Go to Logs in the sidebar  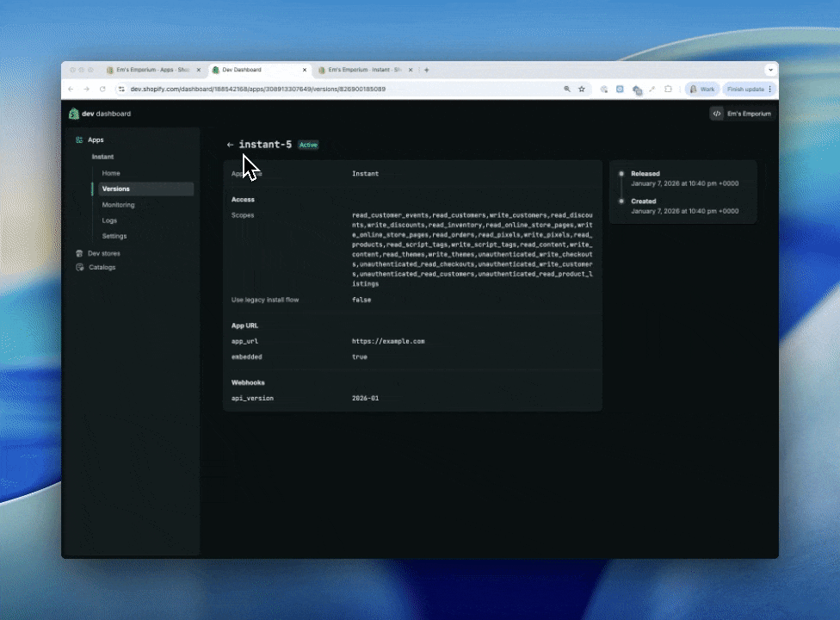click(x=109, y=220)
